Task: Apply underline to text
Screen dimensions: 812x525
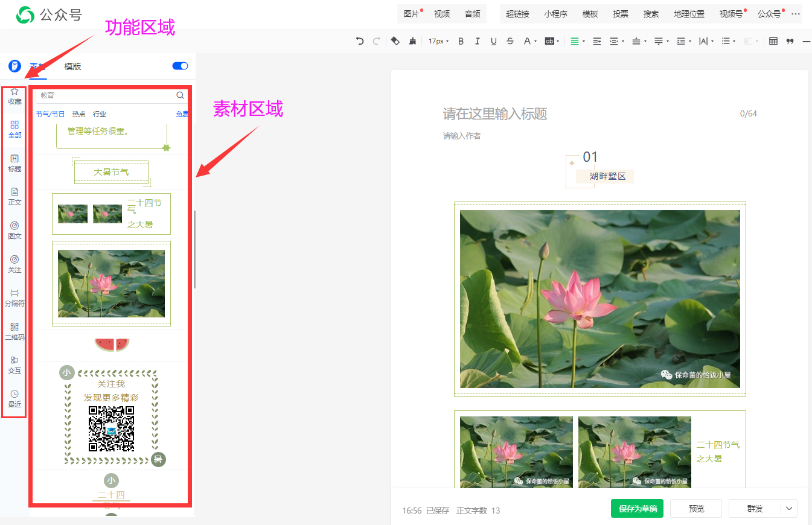Action: 494,41
